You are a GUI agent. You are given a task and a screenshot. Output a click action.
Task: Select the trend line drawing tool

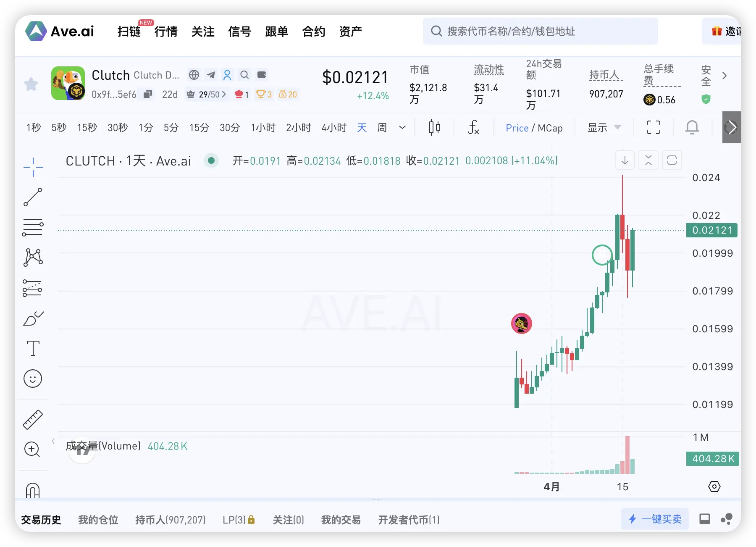pyautogui.click(x=33, y=197)
